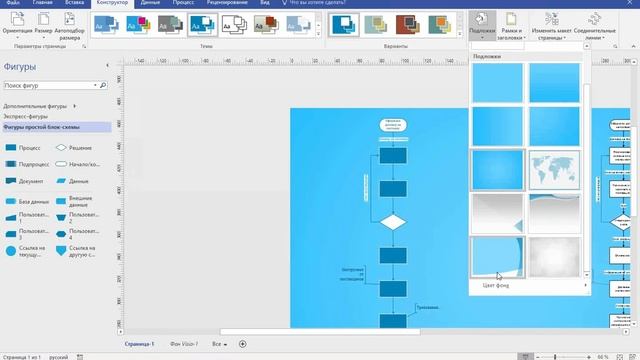This screenshot has height=360, width=640.
Task: Click the Поиск фигур input field
Action: pyautogui.click(x=48, y=85)
